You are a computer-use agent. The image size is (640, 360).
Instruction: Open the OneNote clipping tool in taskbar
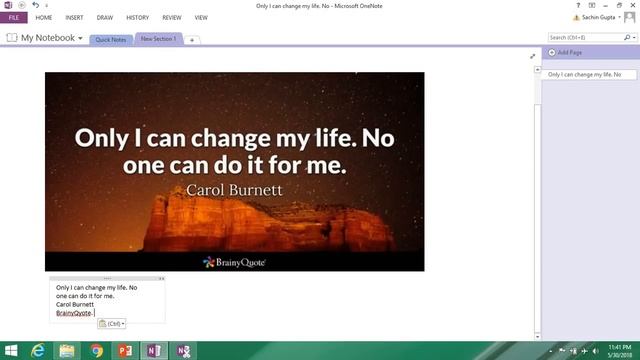click(x=183, y=351)
